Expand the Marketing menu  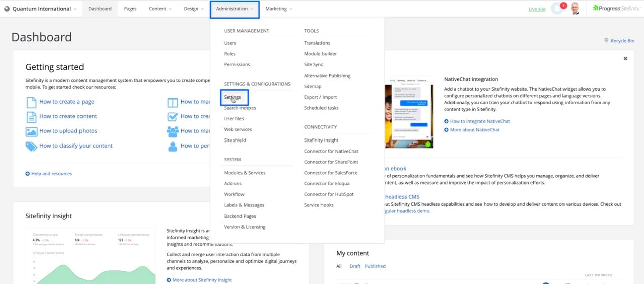click(278, 9)
